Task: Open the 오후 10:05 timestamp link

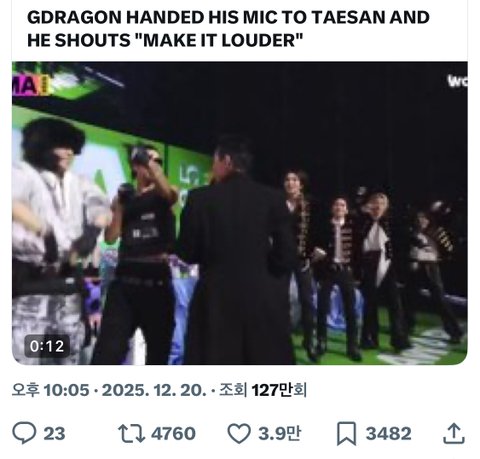Action: click(x=51, y=390)
